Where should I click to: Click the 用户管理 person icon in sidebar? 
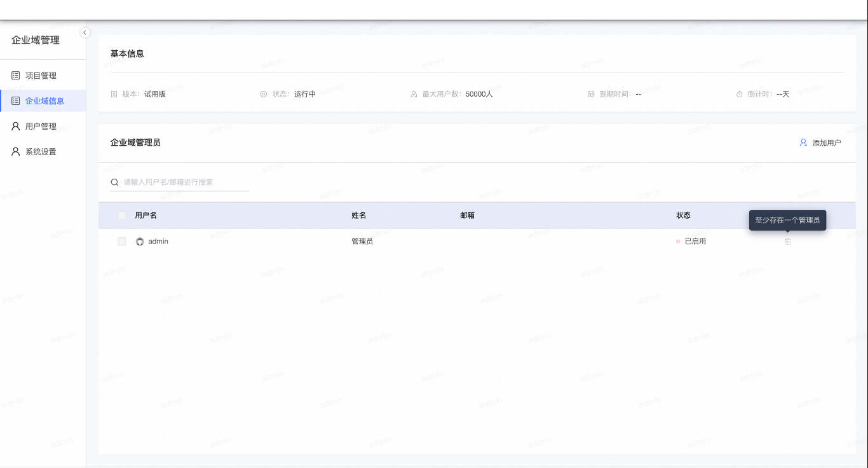tap(16, 127)
